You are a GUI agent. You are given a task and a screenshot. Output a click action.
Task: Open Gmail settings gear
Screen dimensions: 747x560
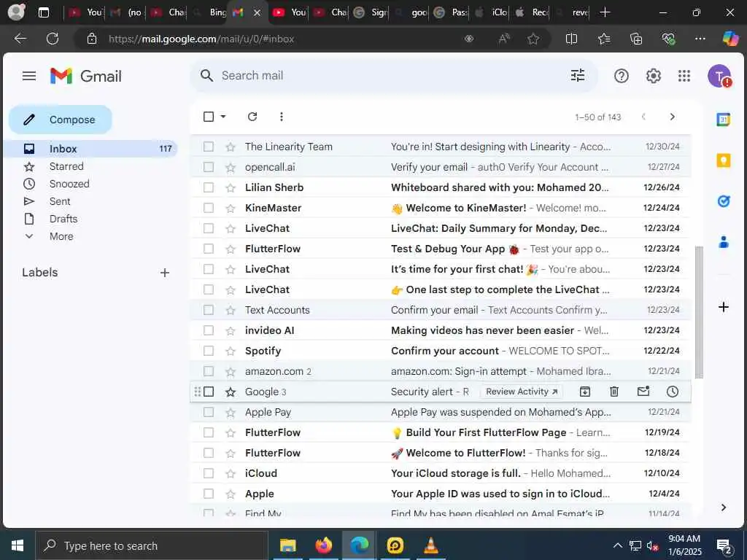coord(653,76)
